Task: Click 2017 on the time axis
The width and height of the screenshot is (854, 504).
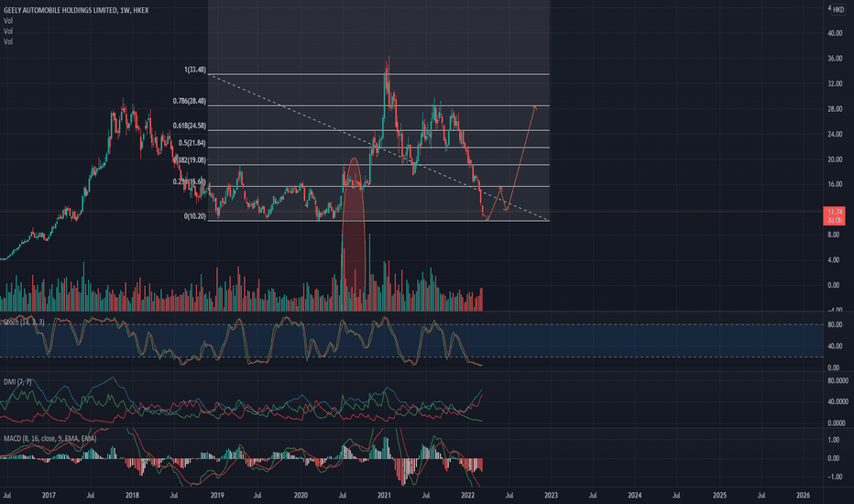Action: (x=49, y=495)
